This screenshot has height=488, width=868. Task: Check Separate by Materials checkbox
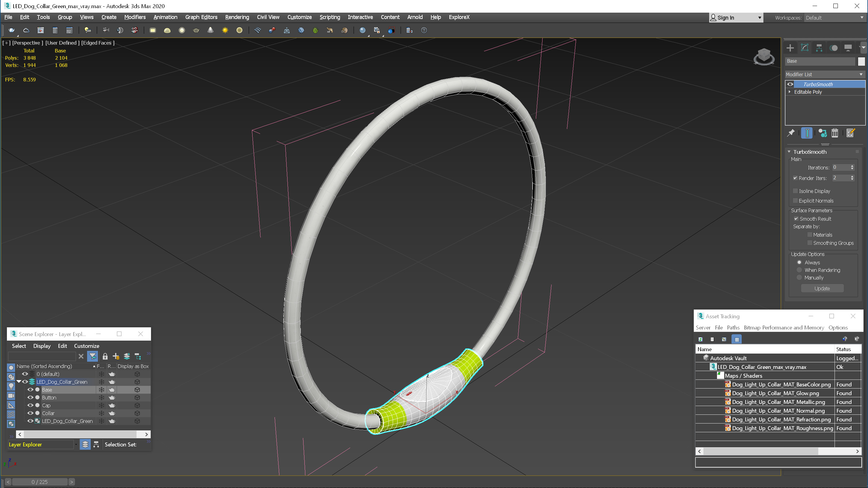[810, 235]
